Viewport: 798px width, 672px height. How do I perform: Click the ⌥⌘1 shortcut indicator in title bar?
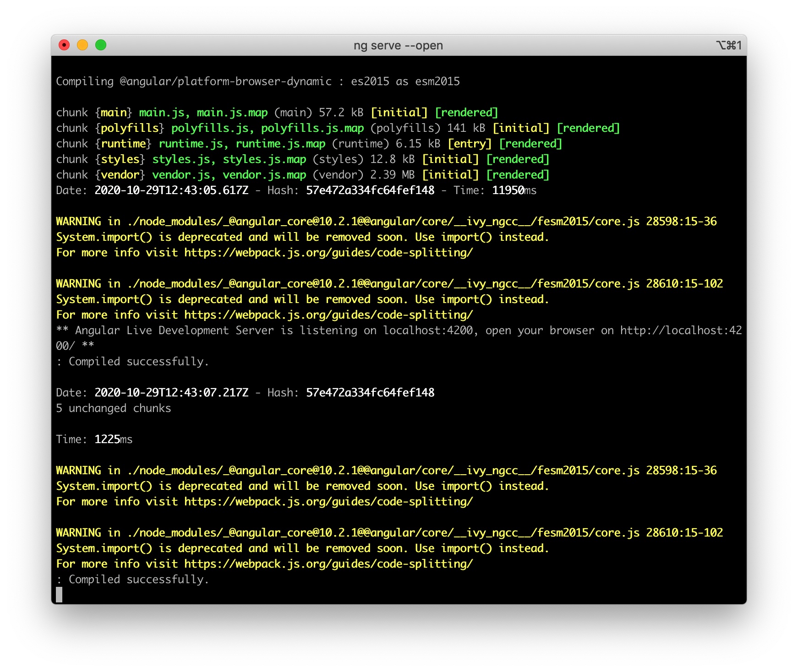pyautogui.click(x=728, y=45)
